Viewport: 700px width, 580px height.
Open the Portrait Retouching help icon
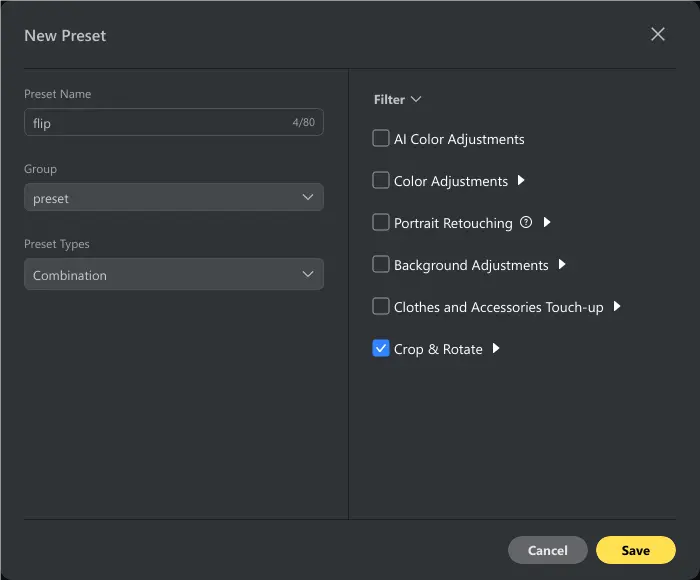point(526,222)
